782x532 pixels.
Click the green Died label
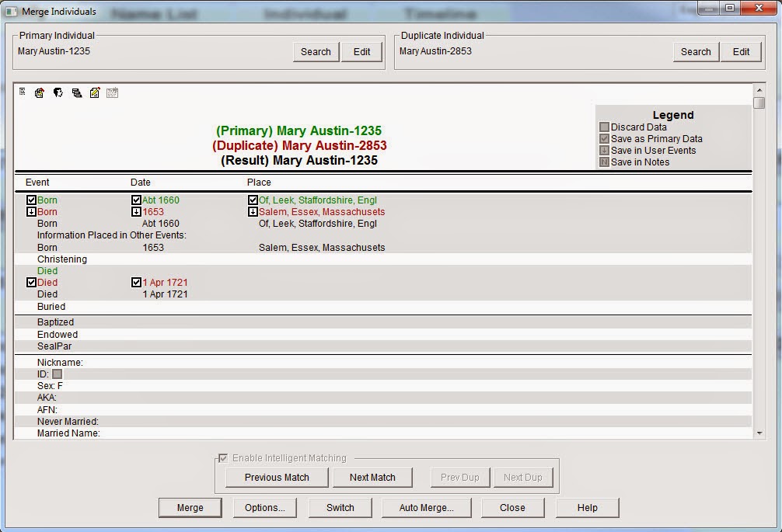(47, 271)
